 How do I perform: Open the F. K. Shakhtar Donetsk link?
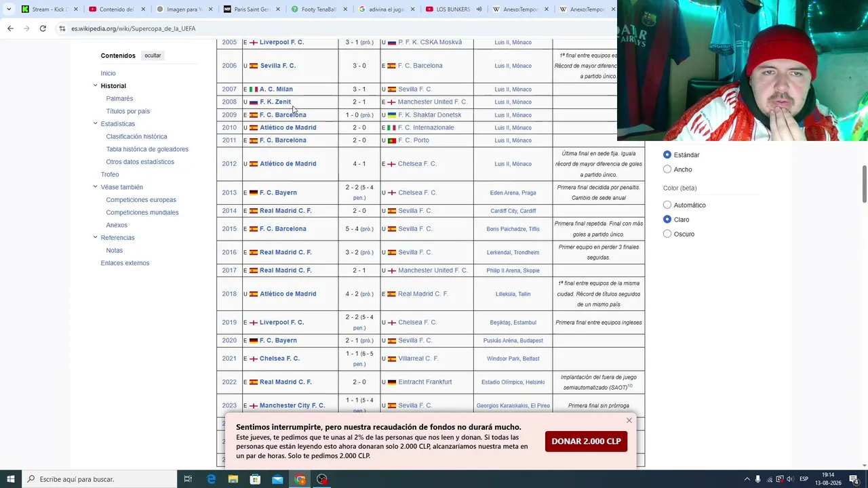coord(429,115)
